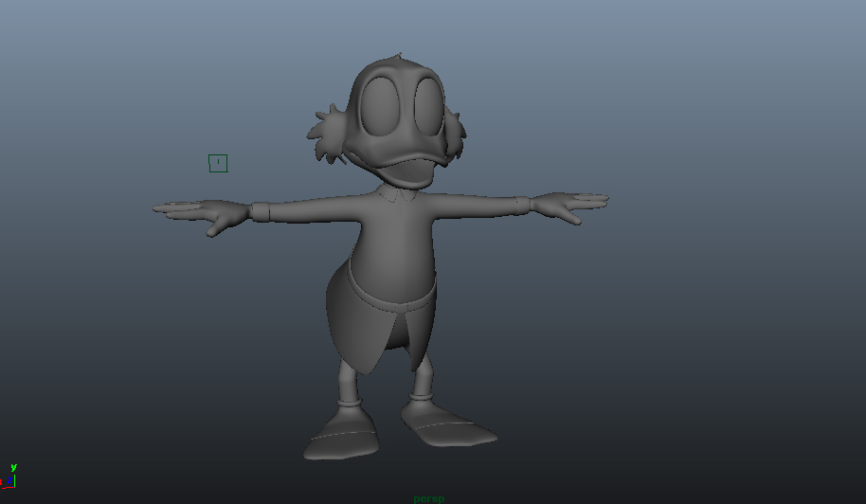Click the persp camera label

pyautogui.click(x=429, y=499)
